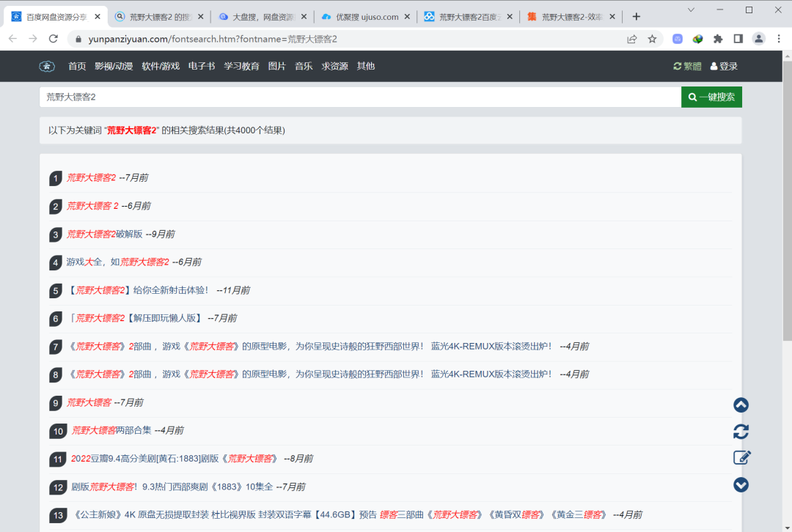
Task: Open the tab search chevron in title bar
Action: pyautogui.click(x=691, y=10)
